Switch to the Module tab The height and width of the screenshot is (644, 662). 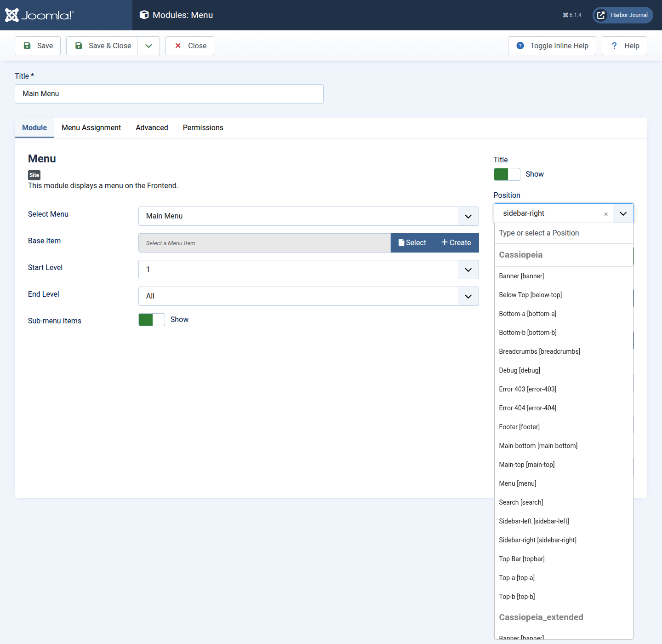(x=34, y=128)
